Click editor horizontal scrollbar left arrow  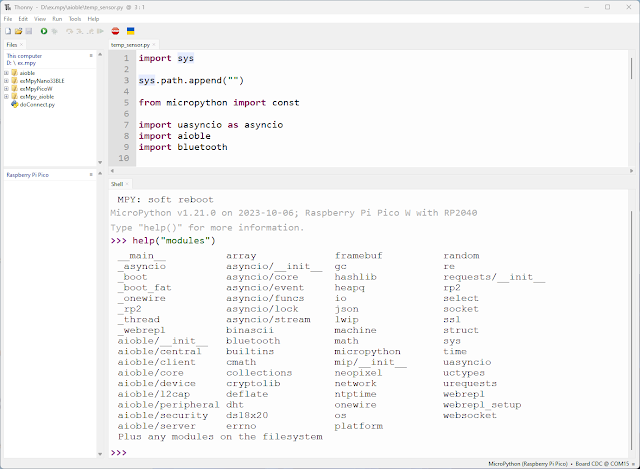(112, 171)
